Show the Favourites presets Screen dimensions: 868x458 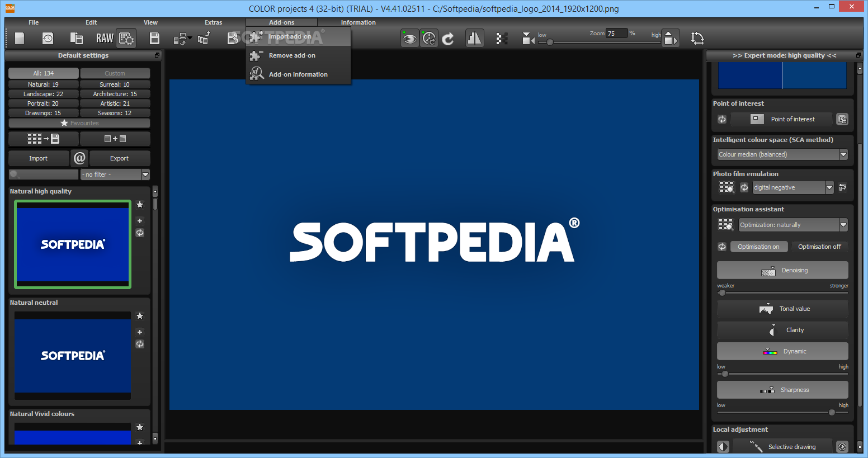point(79,123)
